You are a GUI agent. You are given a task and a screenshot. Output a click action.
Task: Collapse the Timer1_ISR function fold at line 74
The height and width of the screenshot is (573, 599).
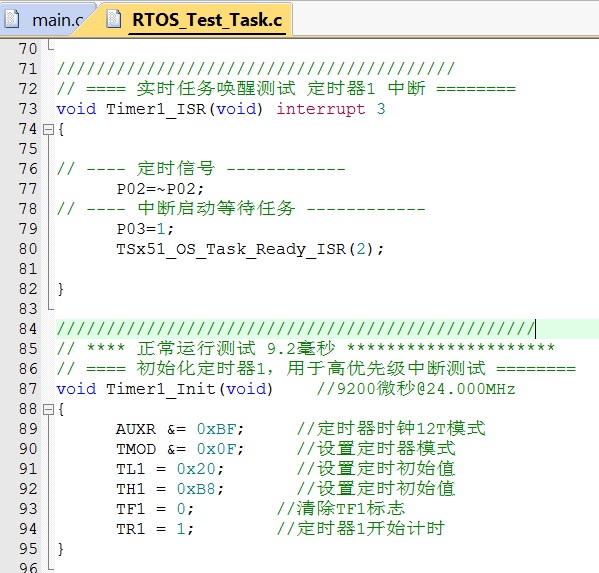48,129
